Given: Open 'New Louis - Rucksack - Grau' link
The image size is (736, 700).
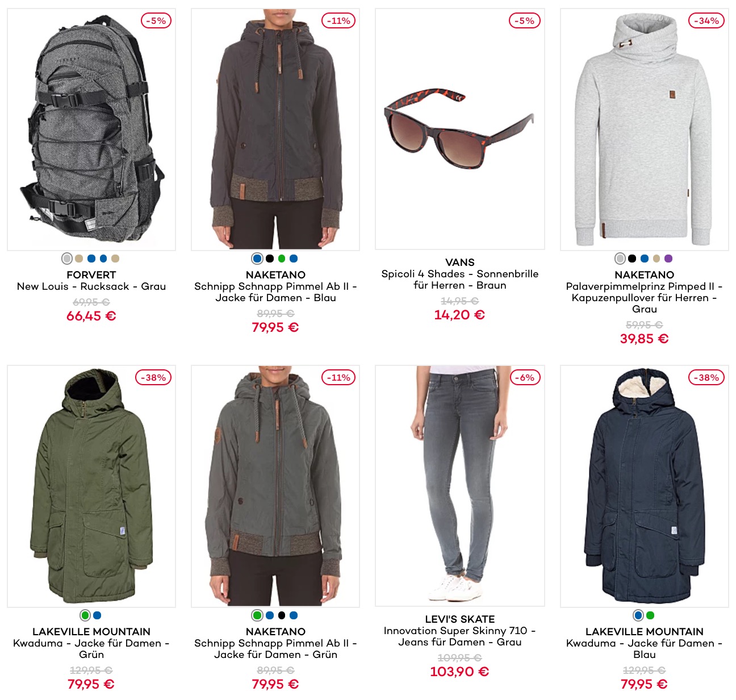Looking at the screenshot, I should [91, 286].
